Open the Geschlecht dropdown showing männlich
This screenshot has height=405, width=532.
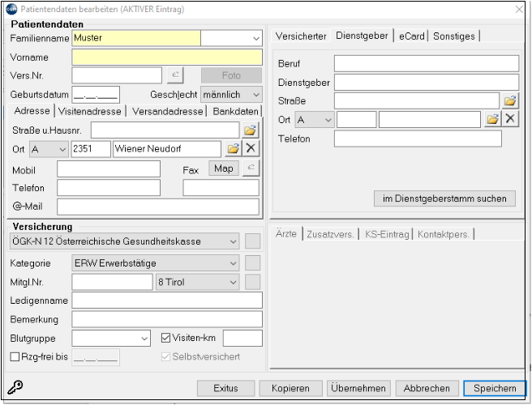coord(230,95)
